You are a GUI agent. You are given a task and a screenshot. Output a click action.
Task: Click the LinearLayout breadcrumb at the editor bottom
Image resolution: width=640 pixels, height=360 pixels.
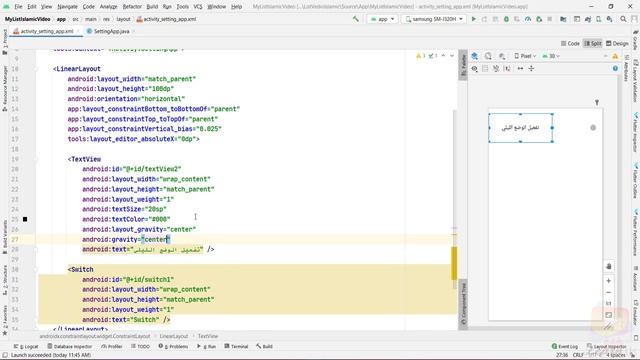[174, 336]
